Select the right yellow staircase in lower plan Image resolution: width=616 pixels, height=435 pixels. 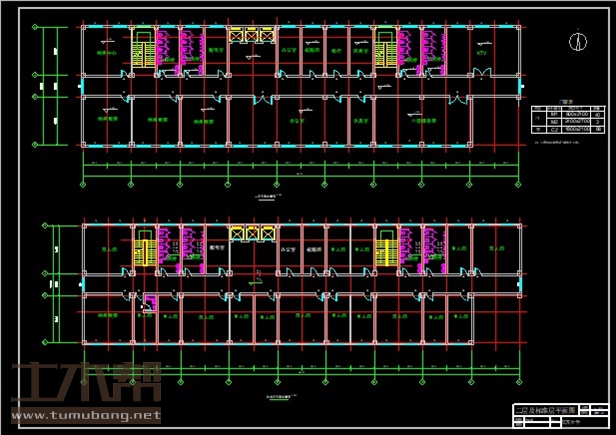[385, 247]
